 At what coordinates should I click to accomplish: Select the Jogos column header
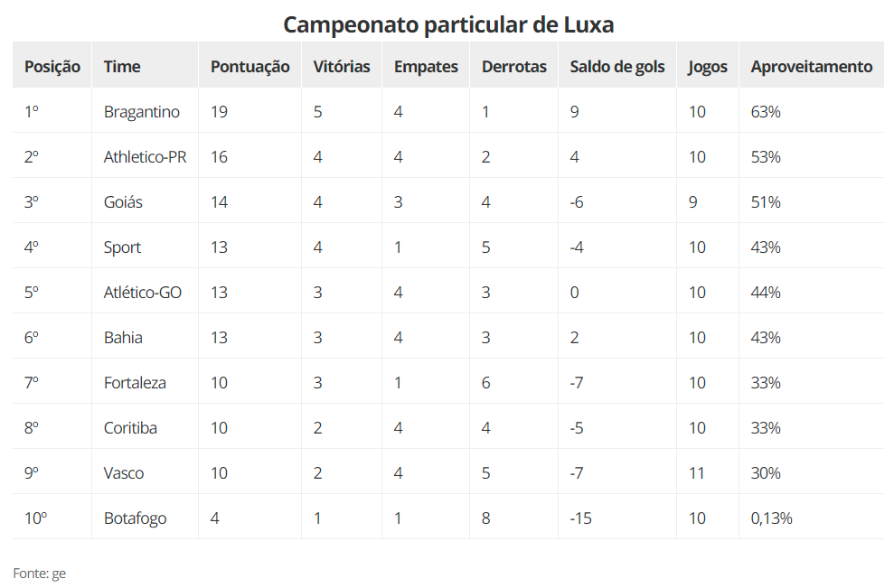click(707, 66)
